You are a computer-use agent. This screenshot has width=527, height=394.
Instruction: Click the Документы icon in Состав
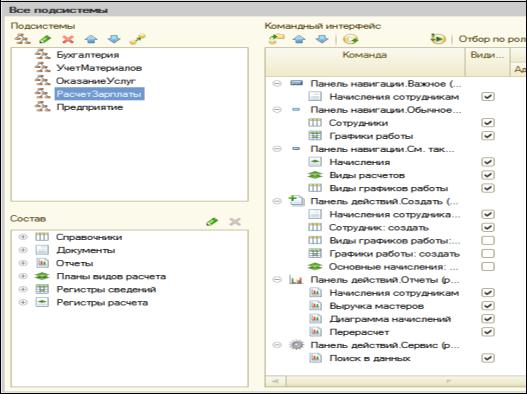click(42, 250)
